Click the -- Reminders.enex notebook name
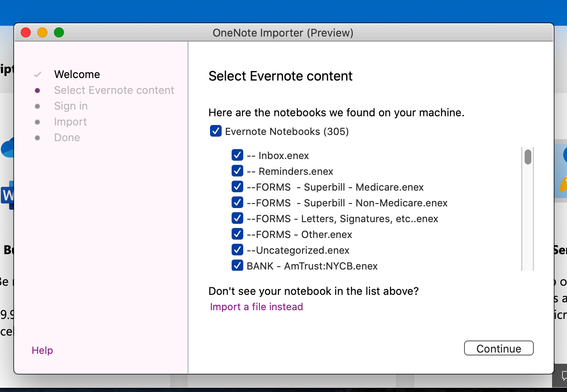 click(290, 171)
